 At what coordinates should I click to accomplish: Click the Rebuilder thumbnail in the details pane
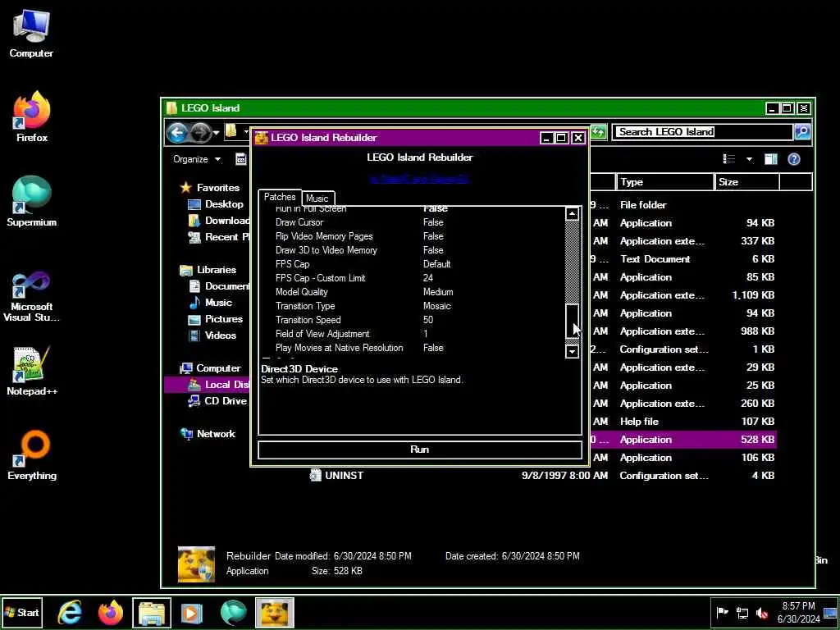coord(196,564)
